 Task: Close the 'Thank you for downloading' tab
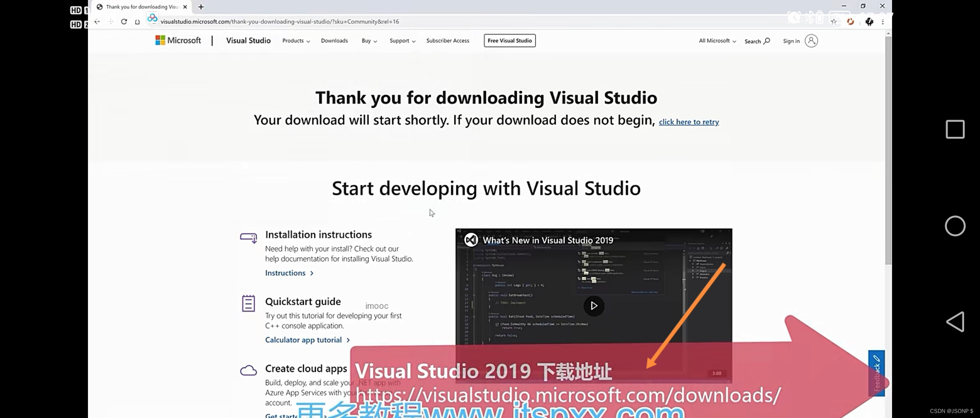point(185,7)
